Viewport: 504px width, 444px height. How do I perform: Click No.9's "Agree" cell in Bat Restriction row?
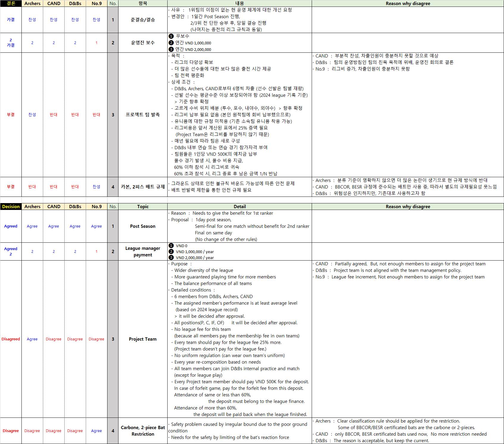[x=96, y=431]
